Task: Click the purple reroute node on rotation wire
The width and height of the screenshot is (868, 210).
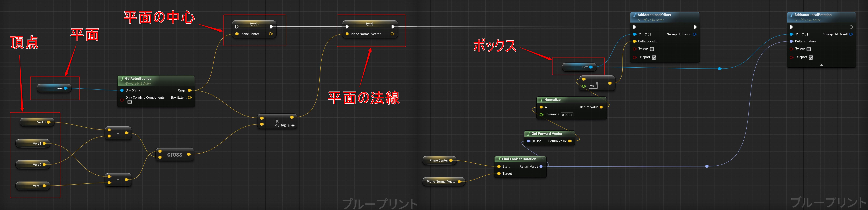Action: (707, 166)
